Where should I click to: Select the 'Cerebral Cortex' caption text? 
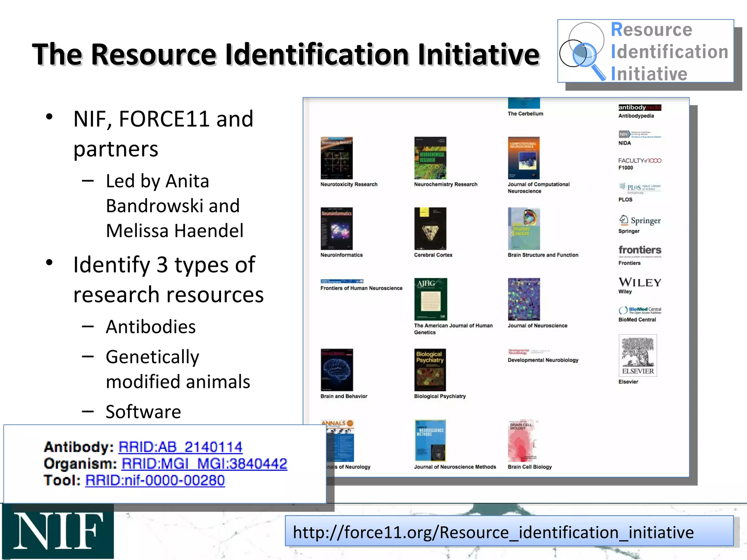pos(433,255)
